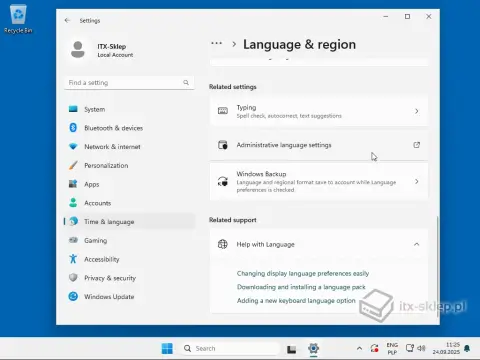Click the Administrative language settings icon
The image size is (480, 360).
click(223, 145)
